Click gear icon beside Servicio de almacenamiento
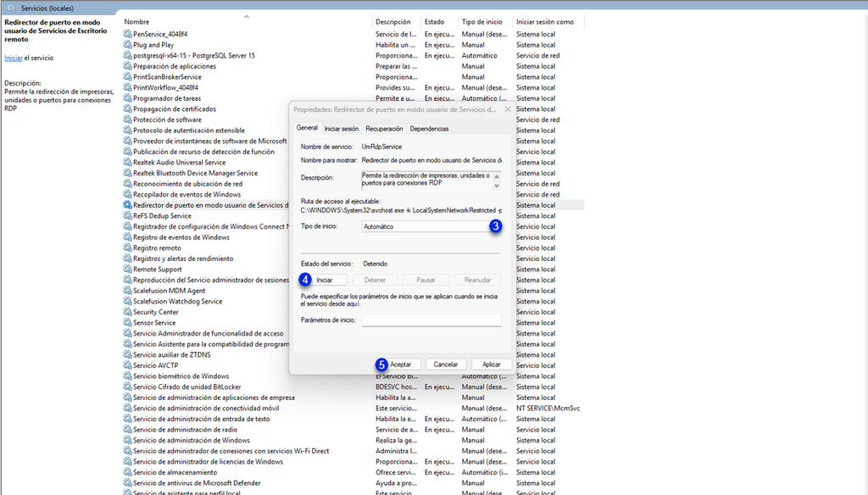The width and height of the screenshot is (868, 495). click(127, 472)
